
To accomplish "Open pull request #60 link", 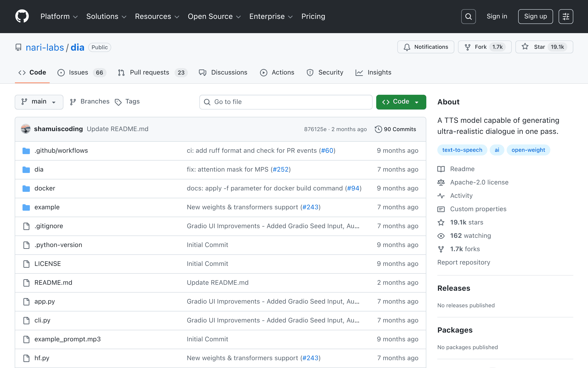I will [x=327, y=151].
